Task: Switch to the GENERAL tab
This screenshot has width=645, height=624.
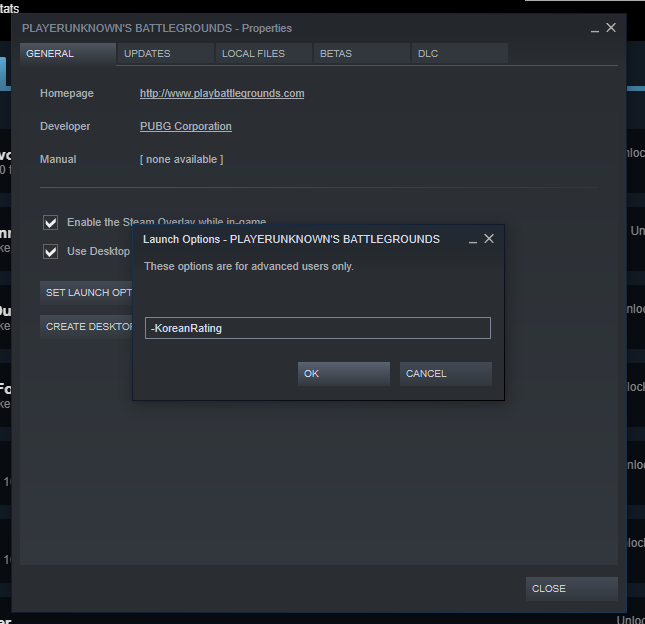Action: [68, 54]
